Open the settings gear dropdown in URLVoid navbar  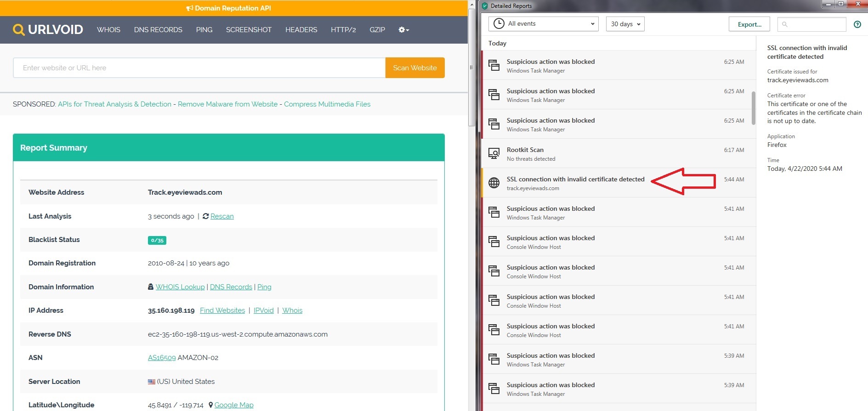click(403, 30)
